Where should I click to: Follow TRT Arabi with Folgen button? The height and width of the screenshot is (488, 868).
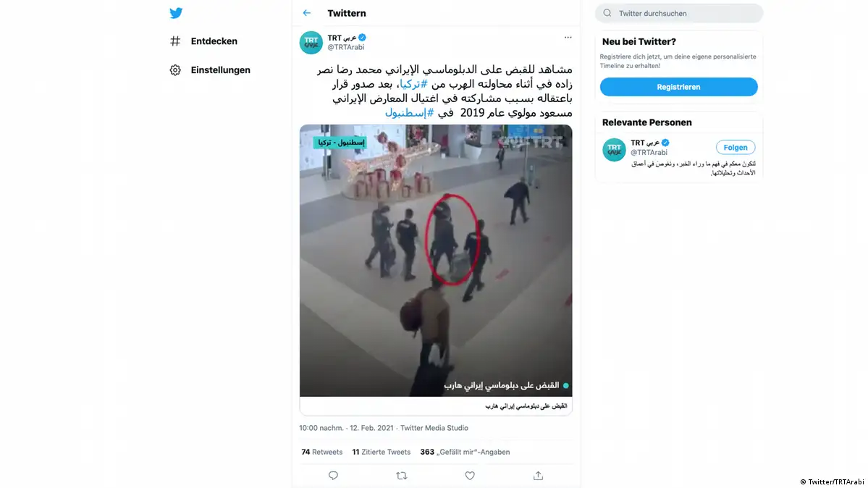[x=735, y=148]
